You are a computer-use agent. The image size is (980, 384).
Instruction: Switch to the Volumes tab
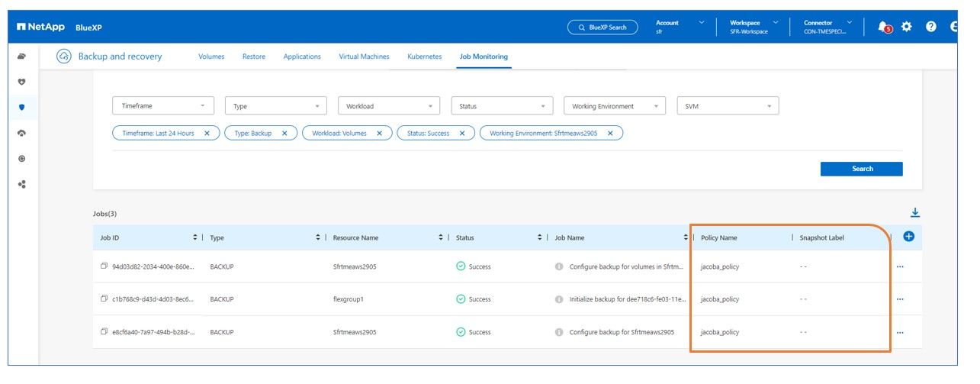point(211,56)
